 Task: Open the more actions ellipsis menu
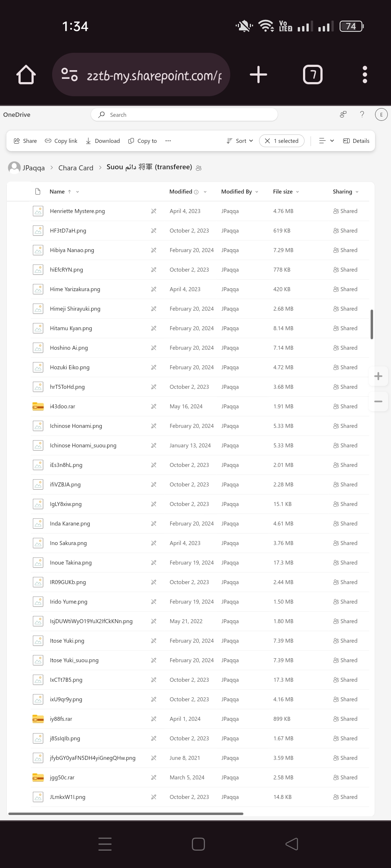168,141
